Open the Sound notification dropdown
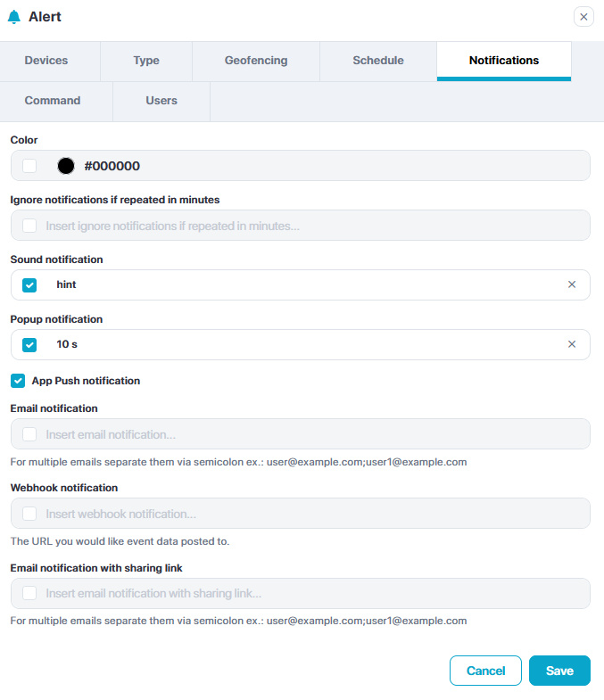Viewport: 604px width, 700px height. point(303,285)
